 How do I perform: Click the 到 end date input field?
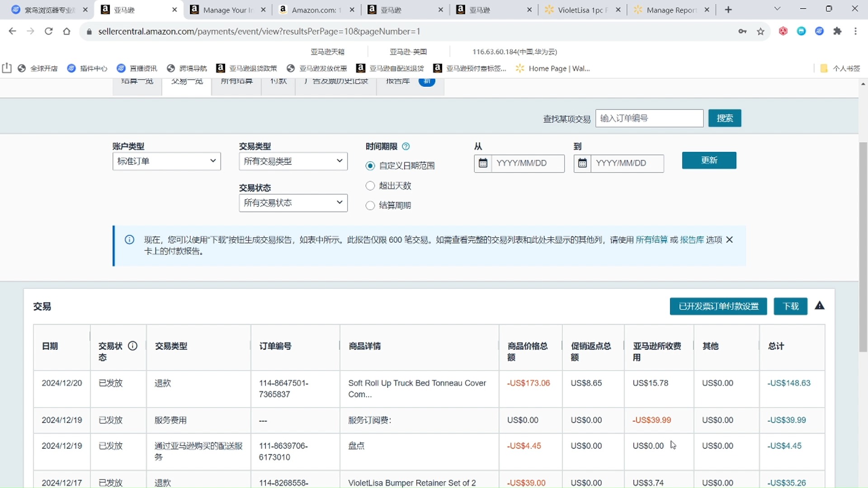coord(627,163)
